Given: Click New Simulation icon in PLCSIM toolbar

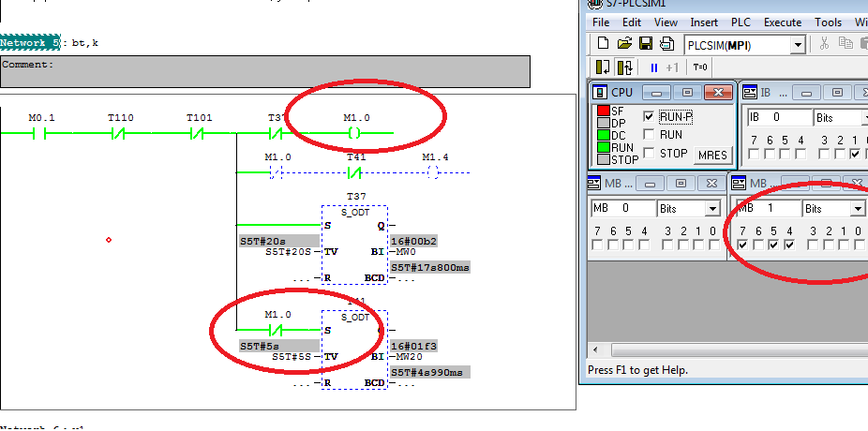Looking at the screenshot, I should (604, 44).
